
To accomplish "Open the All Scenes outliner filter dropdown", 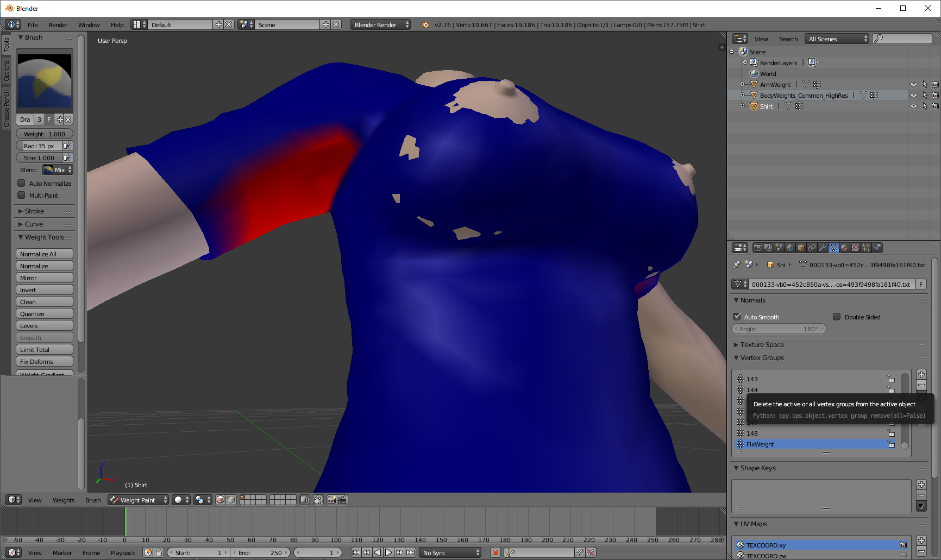I will (837, 39).
